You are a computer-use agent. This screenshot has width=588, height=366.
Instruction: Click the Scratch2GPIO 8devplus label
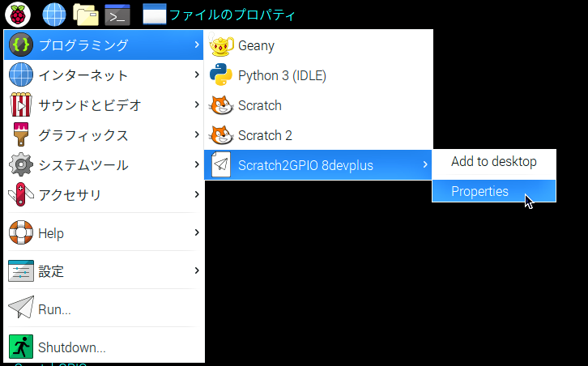pyautogui.click(x=305, y=165)
